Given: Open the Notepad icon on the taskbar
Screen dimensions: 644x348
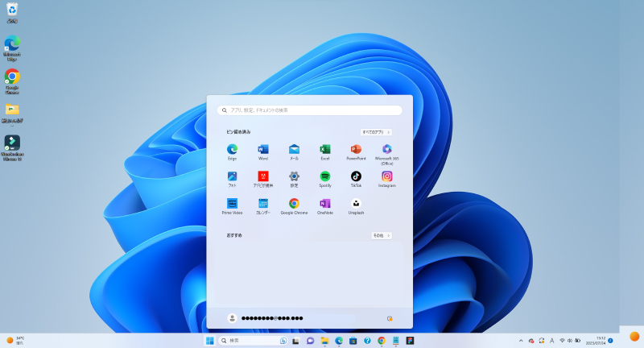Looking at the screenshot, I should 395,341.
